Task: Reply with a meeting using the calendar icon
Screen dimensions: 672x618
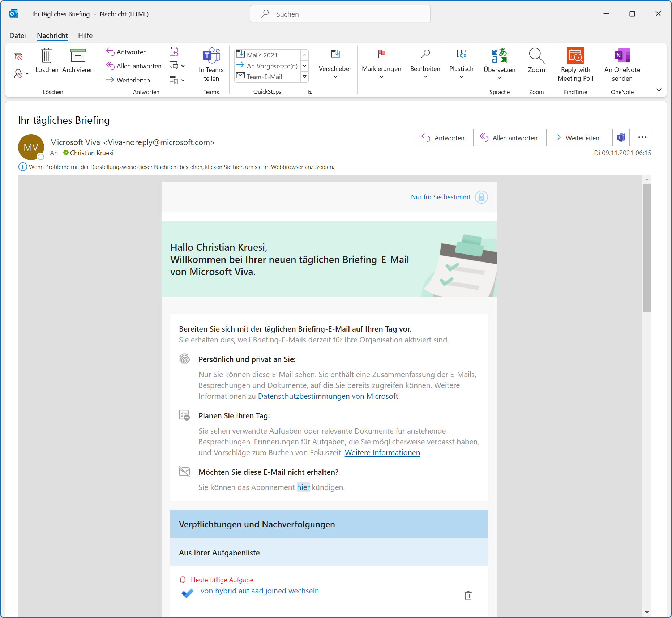Action: [174, 52]
